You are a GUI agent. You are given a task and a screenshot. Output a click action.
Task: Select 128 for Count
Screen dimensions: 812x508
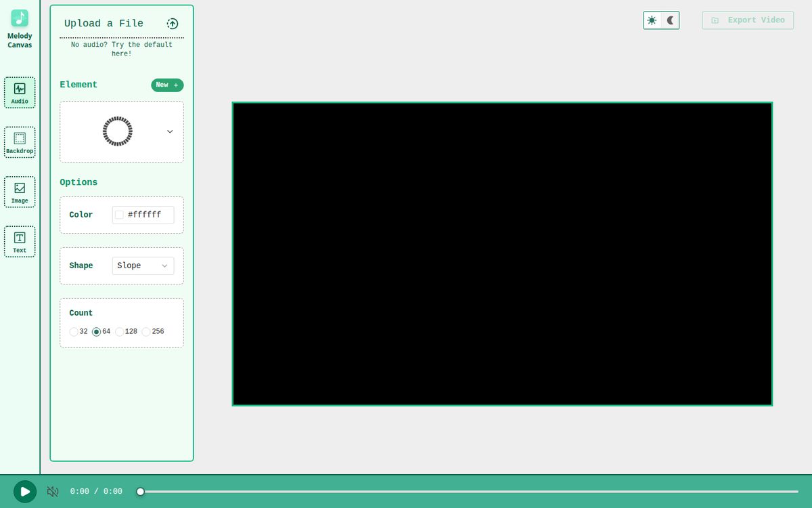click(x=119, y=332)
